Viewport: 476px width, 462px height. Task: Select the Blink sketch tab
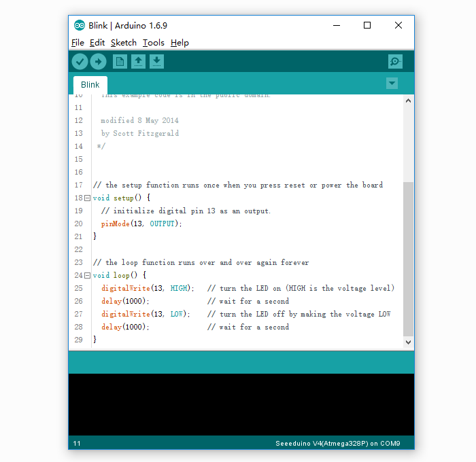tap(90, 85)
